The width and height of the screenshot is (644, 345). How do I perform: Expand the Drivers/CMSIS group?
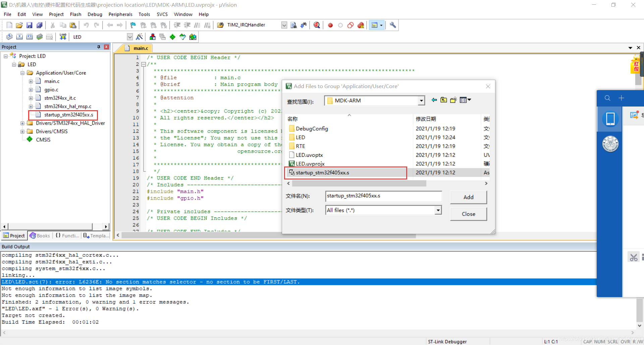(x=22, y=131)
